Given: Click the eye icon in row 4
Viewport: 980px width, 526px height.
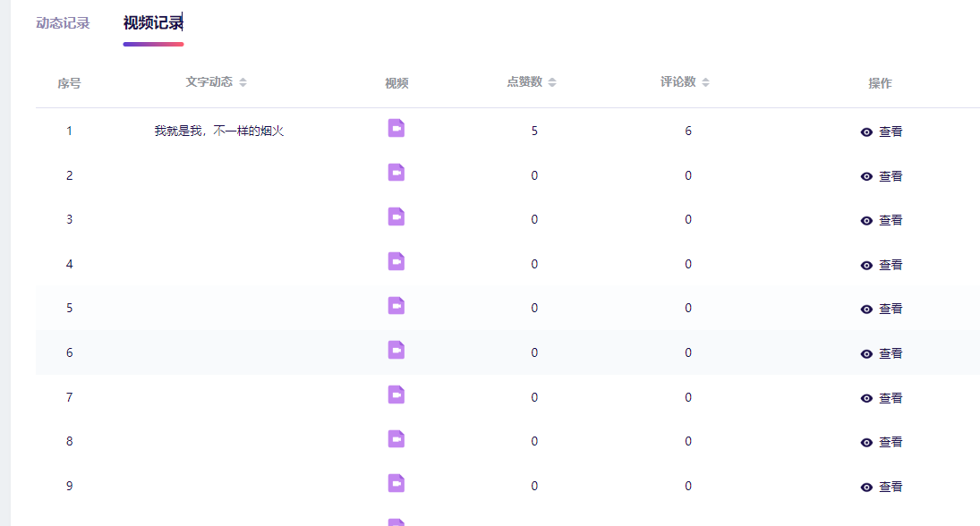Looking at the screenshot, I should pyautogui.click(x=866, y=266).
